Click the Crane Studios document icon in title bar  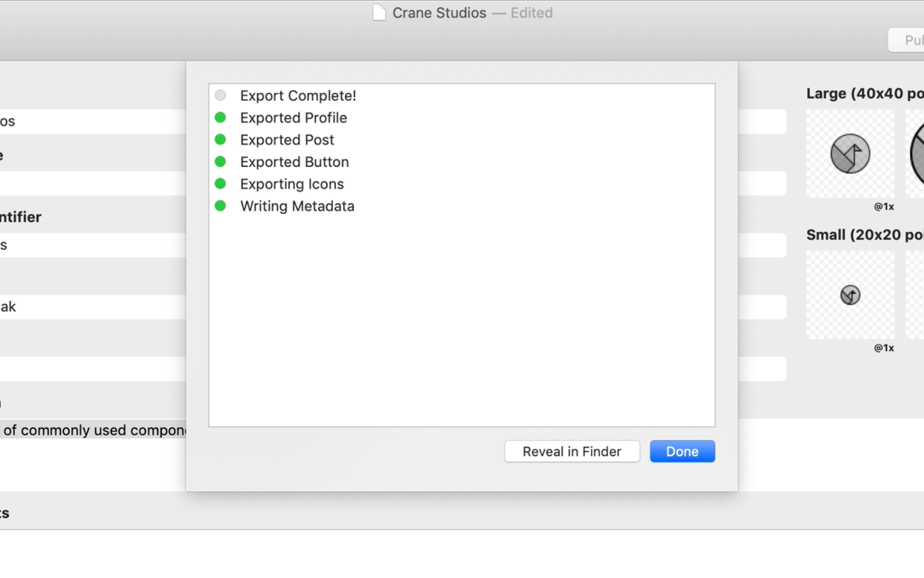tap(379, 13)
